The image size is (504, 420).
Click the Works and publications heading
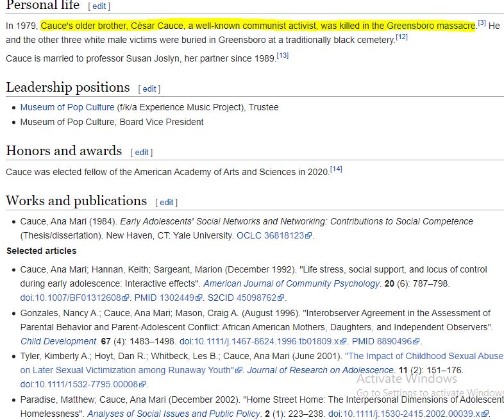pyautogui.click(x=76, y=201)
